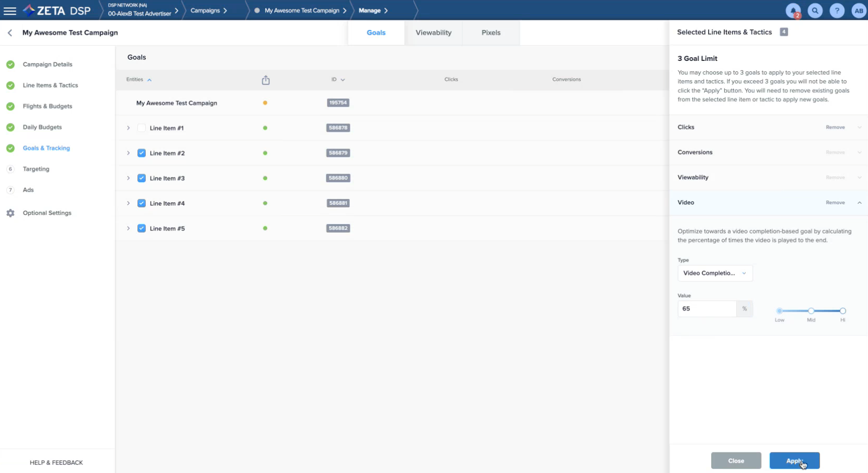Expand the Line Item #3 row
The image size is (868, 473).
coord(128,178)
